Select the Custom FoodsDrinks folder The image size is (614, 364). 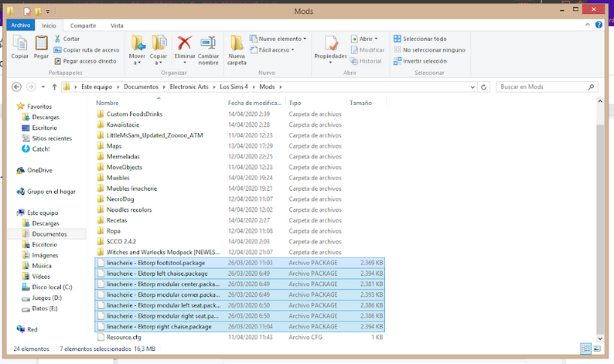(x=135, y=114)
